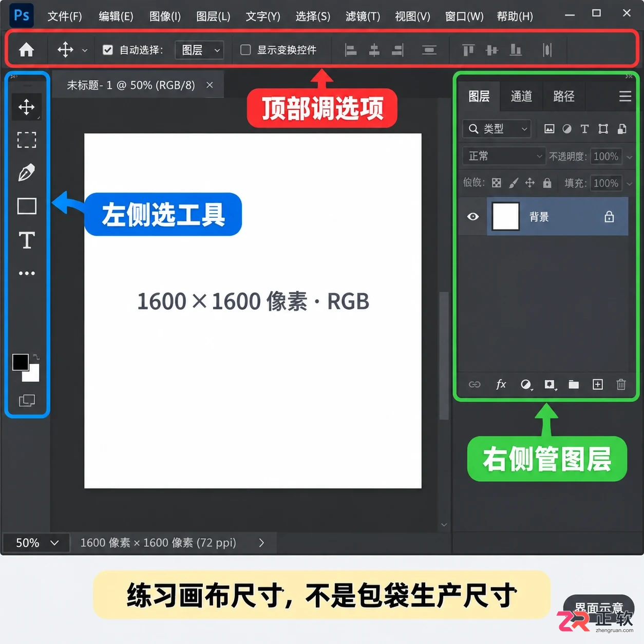Toggle lock all padlock icon
This screenshot has width=644, height=644.
pyautogui.click(x=547, y=183)
